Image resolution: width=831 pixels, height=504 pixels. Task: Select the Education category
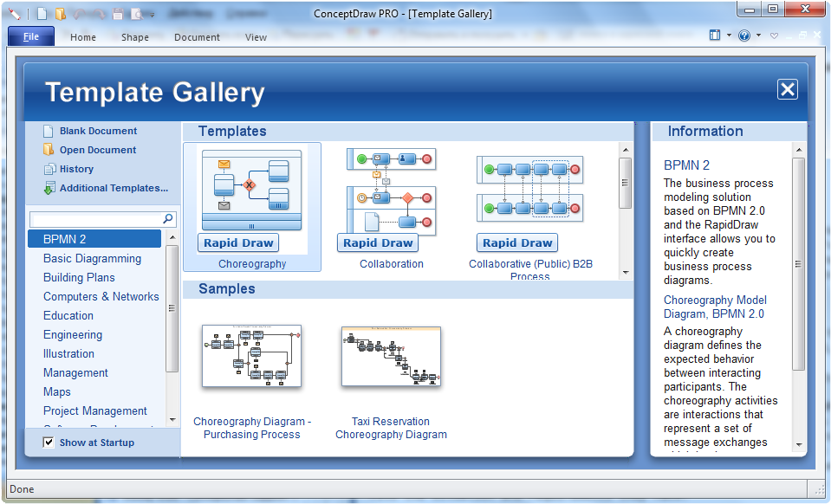pyautogui.click(x=68, y=315)
